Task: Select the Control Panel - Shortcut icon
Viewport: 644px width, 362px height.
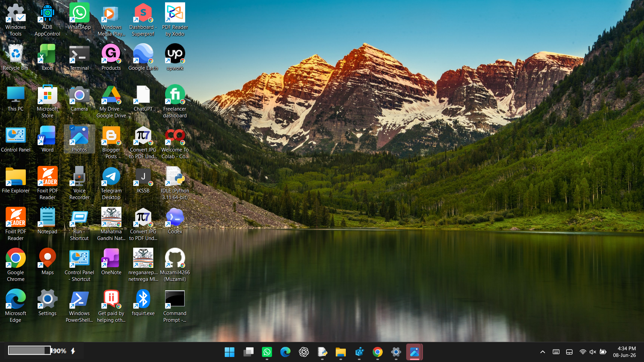Action: point(79,265)
